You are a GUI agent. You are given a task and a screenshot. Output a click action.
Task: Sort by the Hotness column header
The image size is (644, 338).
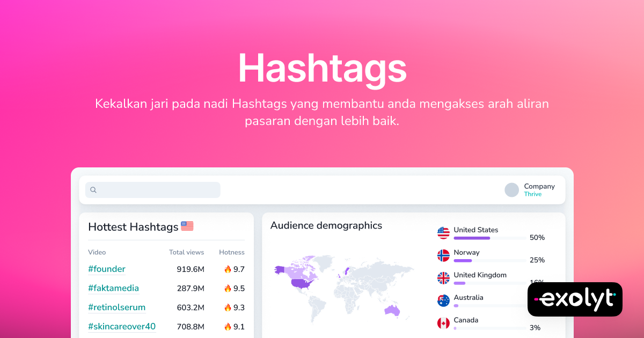coord(231,252)
